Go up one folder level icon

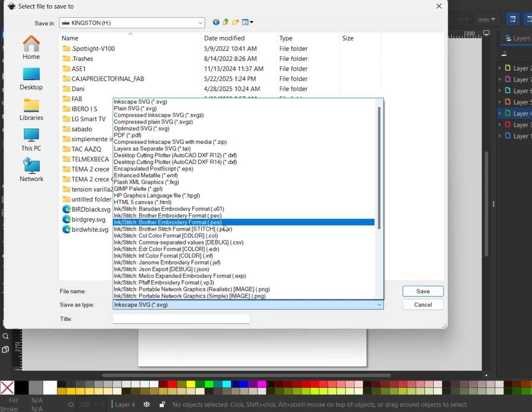226,22
